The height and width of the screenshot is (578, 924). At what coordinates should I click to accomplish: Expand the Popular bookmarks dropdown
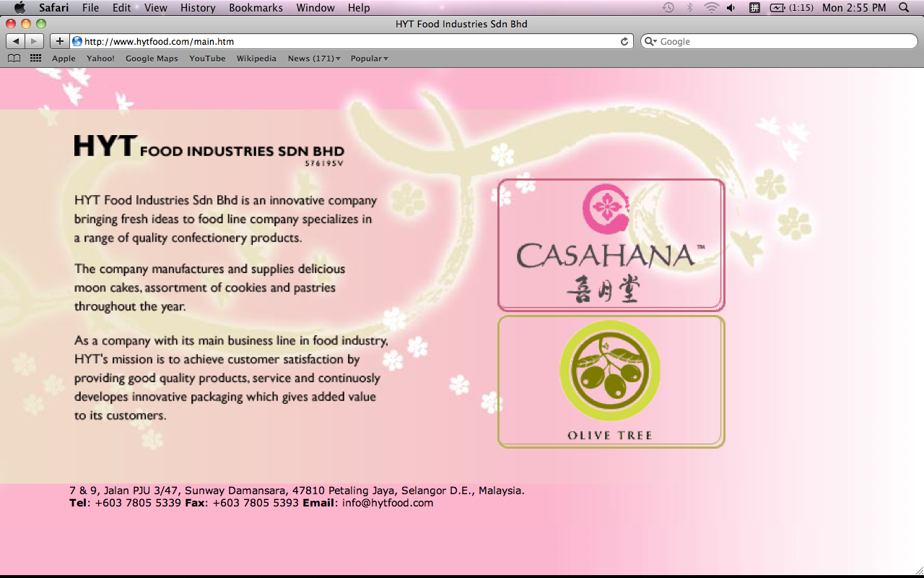369,59
